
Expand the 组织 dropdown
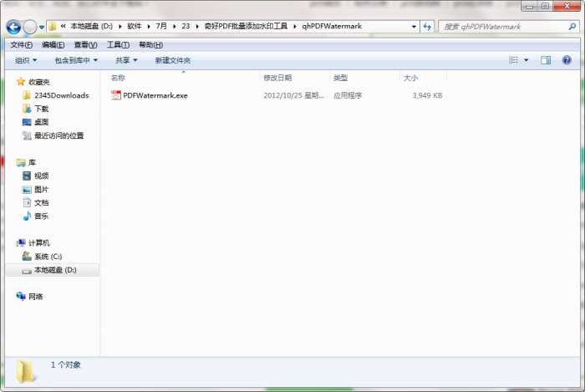point(26,60)
